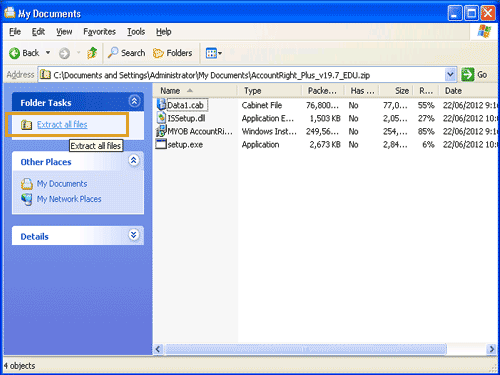Open the Edit menu

click(38, 32)
